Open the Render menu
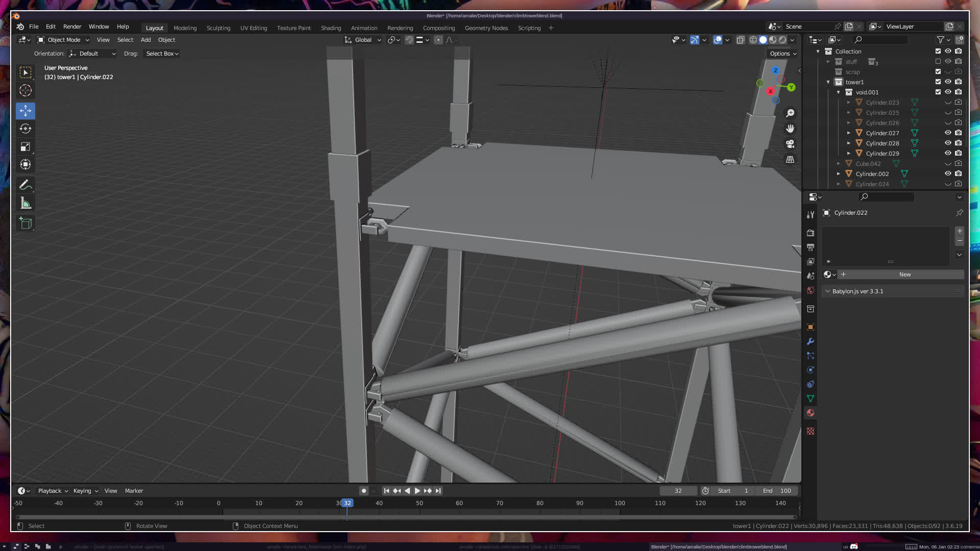Screen dimensions: 980x551 (x=72, y=27)
